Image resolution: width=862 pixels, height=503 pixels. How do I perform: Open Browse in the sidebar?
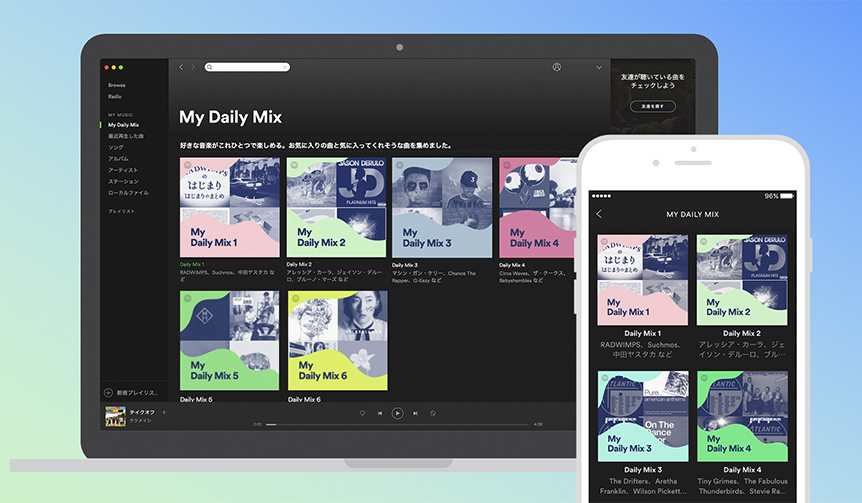pos(117,85)
